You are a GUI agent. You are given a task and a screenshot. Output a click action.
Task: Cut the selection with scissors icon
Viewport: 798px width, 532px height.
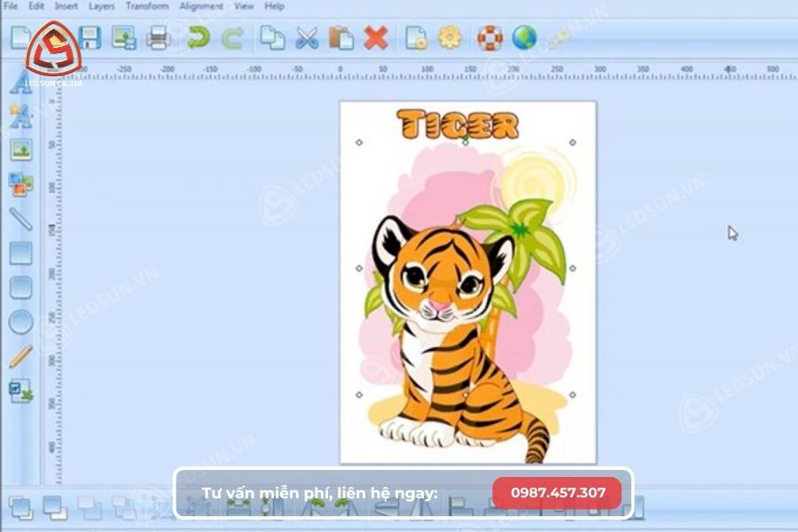click(306, 38)
